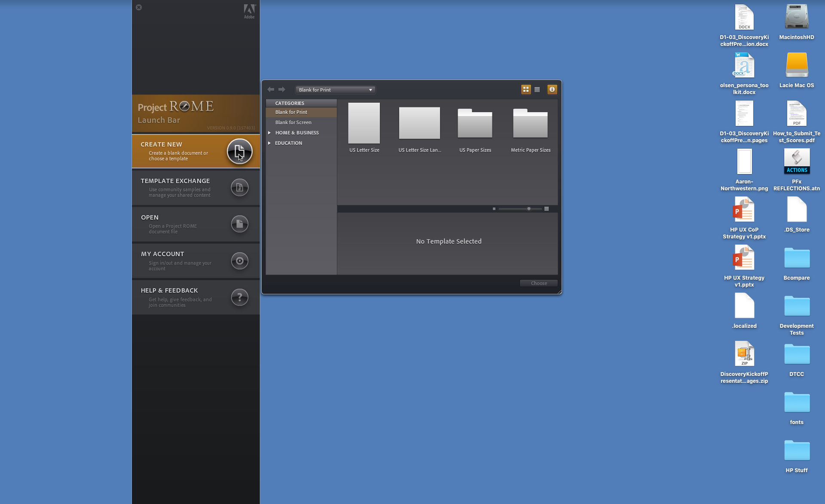Click the Open document file icon
This screenshot has width=825, height=504.
tap(239, 224)
